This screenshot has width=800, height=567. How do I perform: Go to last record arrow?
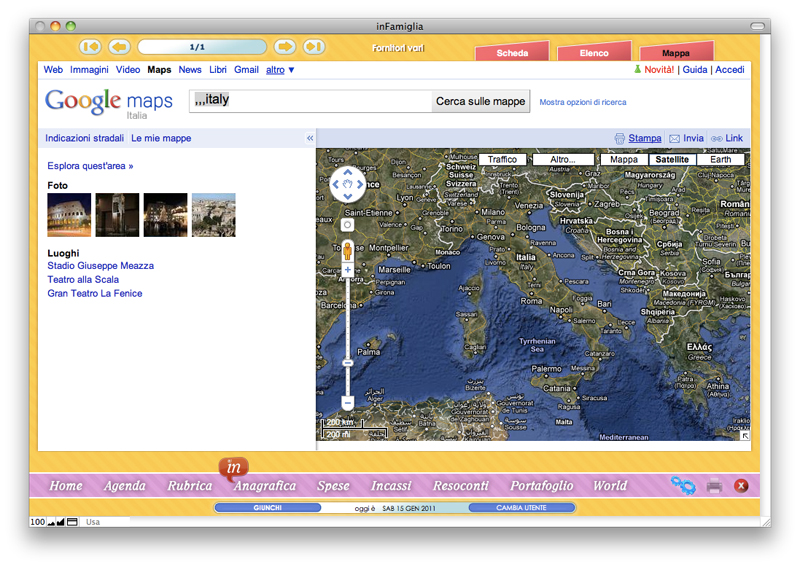tap(314, 47)
